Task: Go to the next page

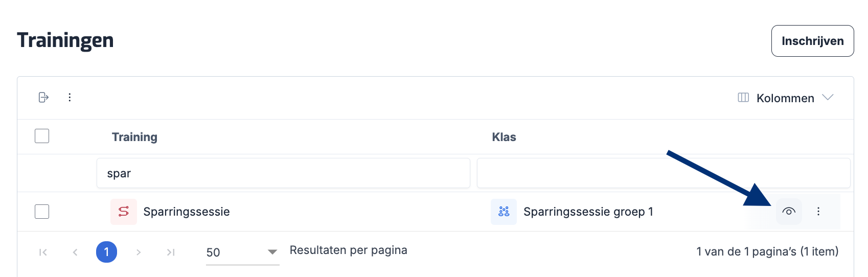Action: (139, 252)
